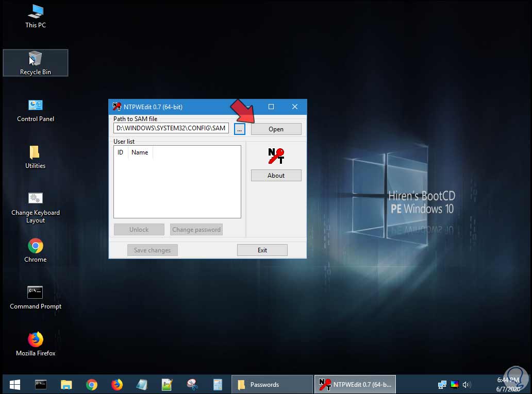Click the Change password button
532x394 pixels.
click(x=196, y=230)
